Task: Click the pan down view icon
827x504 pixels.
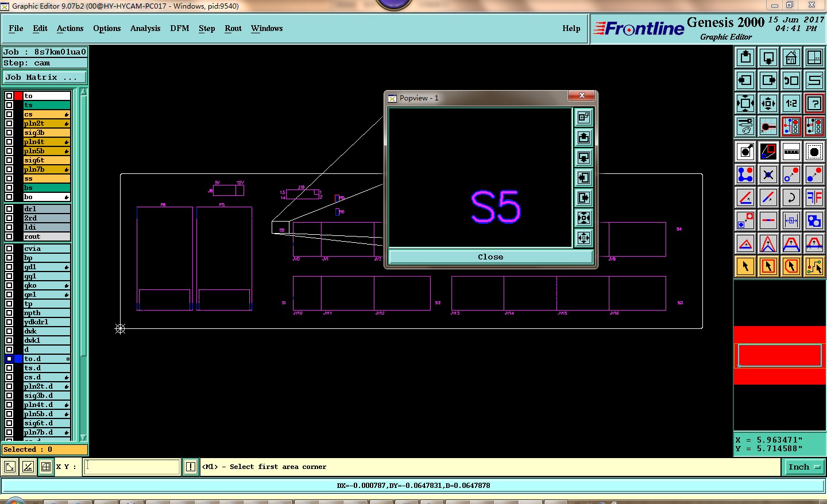Action: (768, 57)
